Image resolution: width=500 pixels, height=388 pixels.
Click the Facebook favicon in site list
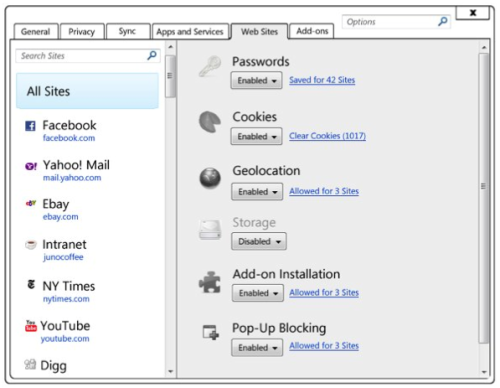(30, 126)
